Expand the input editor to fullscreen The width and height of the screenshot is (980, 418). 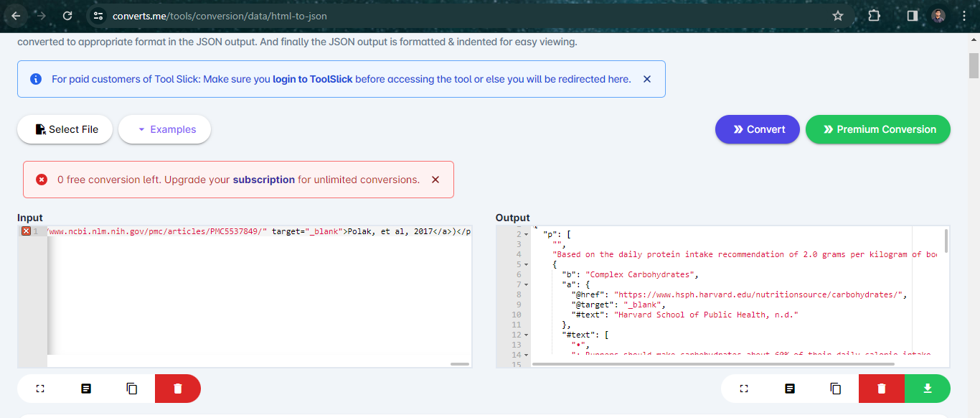[40, 388]
